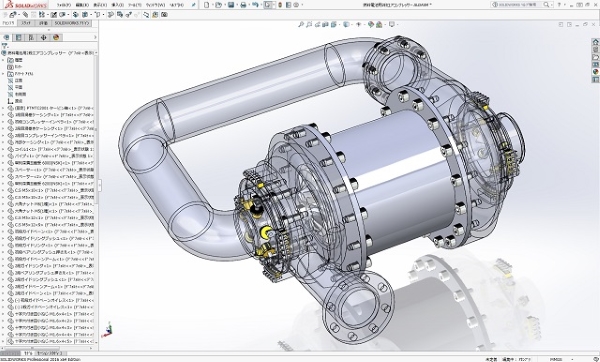The image size is (600, 362).
Task: Click the Help question mark button
Action: (559, 5)
